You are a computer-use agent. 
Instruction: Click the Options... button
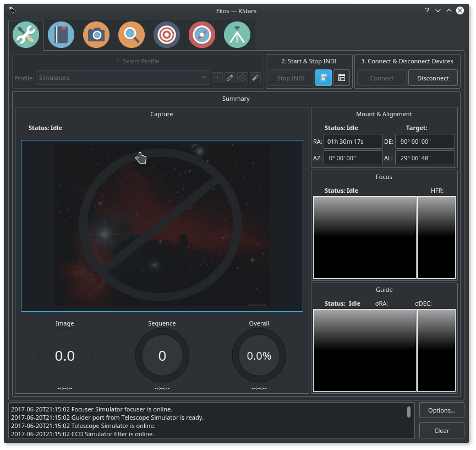click(x=441, y=410)
